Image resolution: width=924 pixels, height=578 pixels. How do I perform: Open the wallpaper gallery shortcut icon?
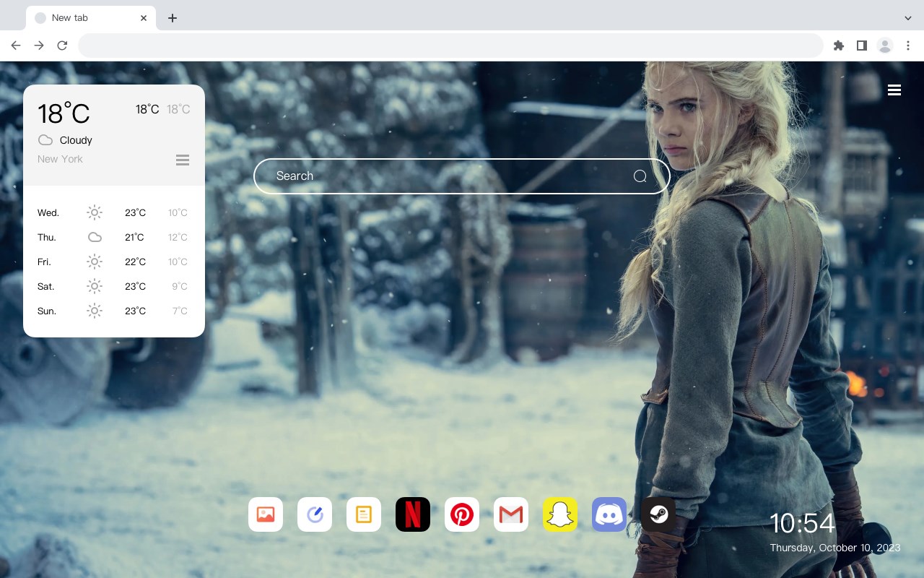pos(266,514)
